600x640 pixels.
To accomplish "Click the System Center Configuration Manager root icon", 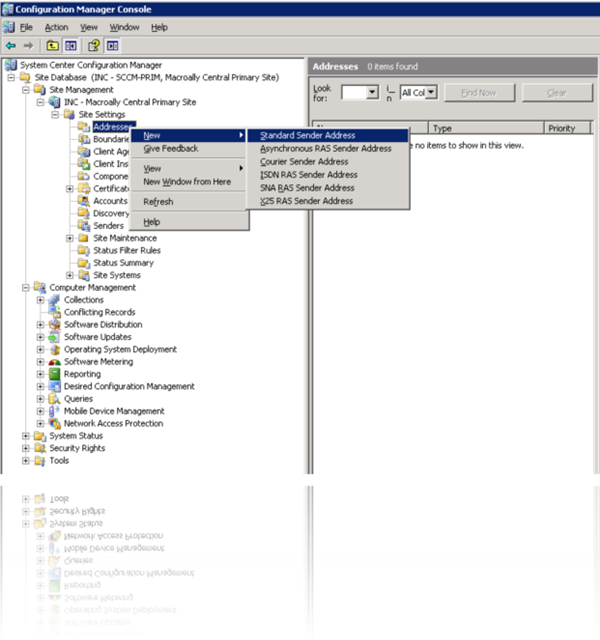I will point(11,65).
